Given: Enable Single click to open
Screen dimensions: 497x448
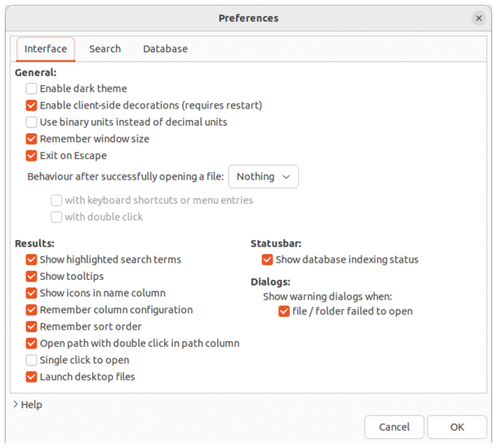Looking at the screenshot, I should pyautogui.click(x=31, y=360).
